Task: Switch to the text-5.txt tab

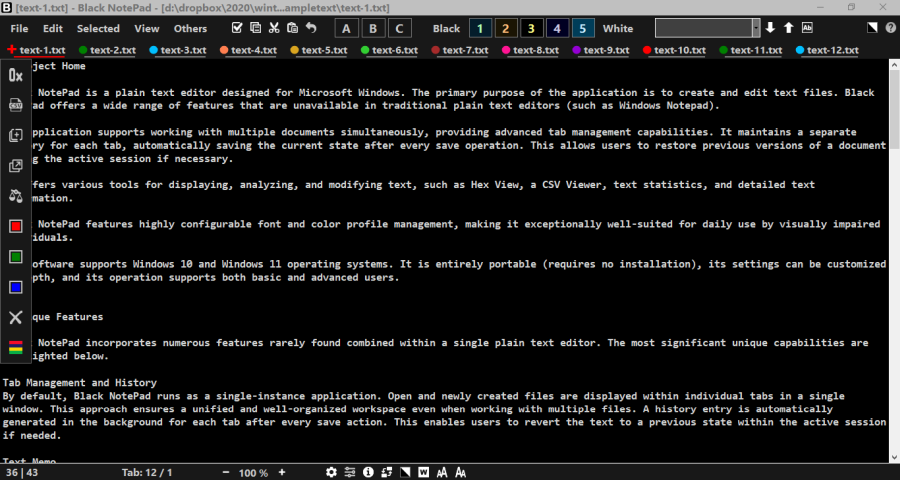Action: coord(319,50)
